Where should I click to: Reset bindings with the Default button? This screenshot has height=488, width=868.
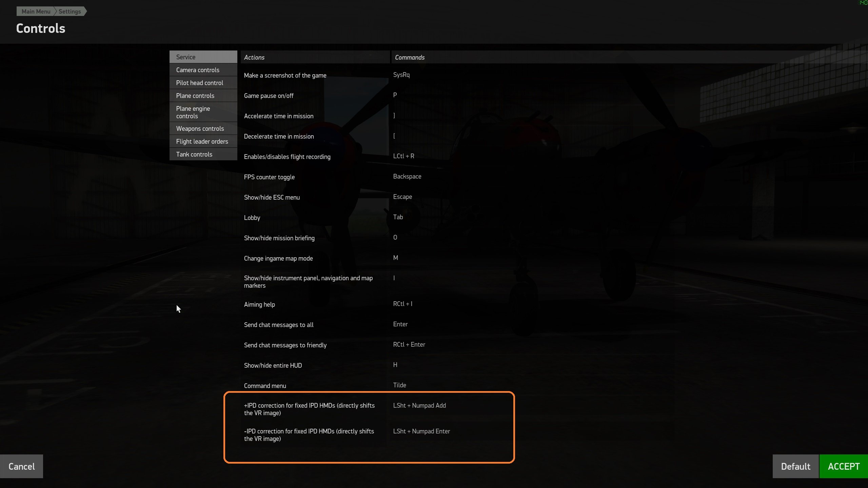tap(795, 466)
